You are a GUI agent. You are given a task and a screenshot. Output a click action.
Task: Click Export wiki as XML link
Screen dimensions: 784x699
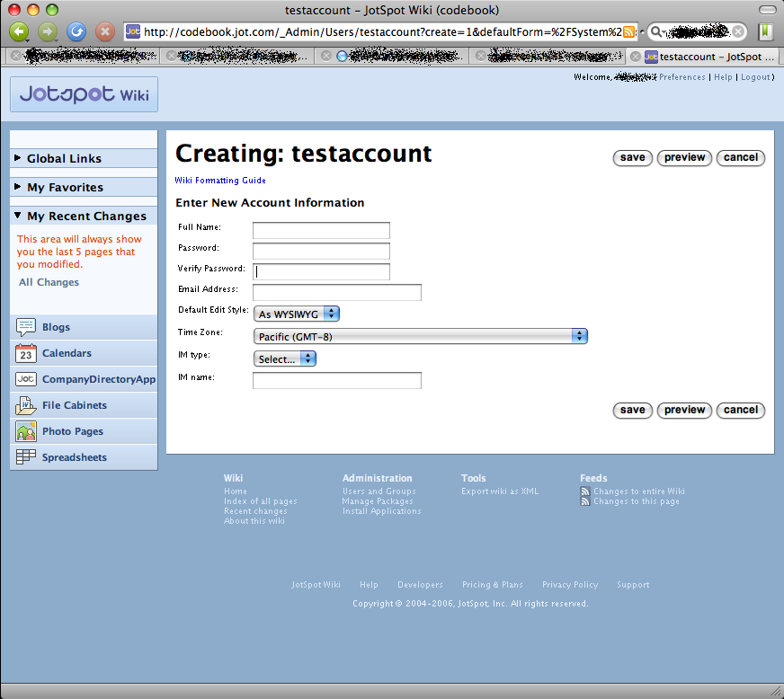coord(500,491)
